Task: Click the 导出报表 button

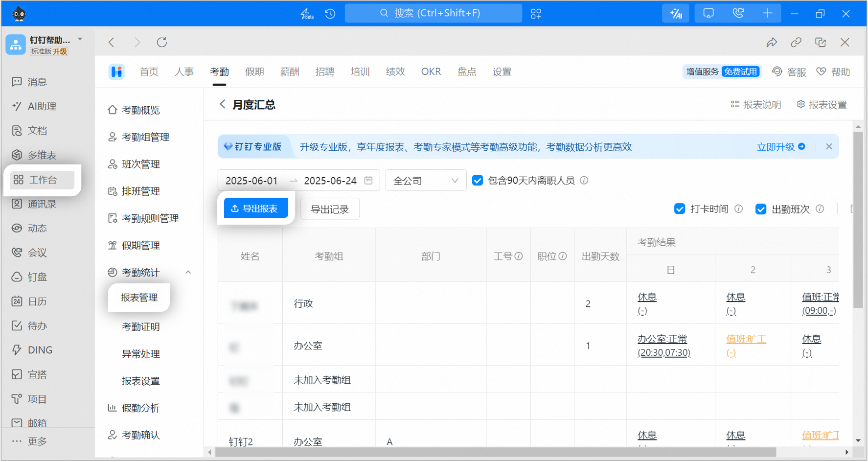Action: point(256,209)
